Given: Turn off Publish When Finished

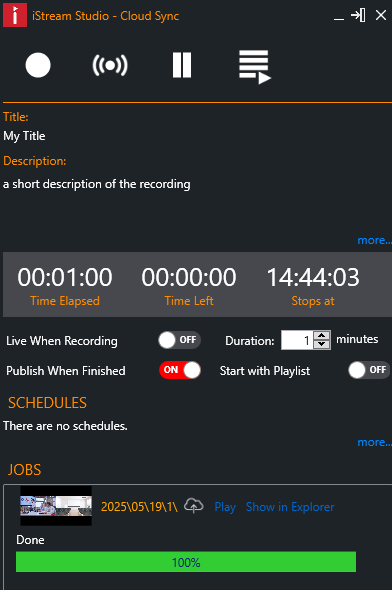Looking at the screenshot, I should [180, 370].
